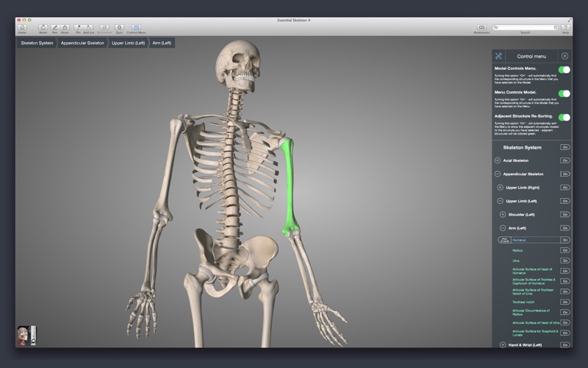Click the wrench settings icon in Control menu

tap(498, 56)
